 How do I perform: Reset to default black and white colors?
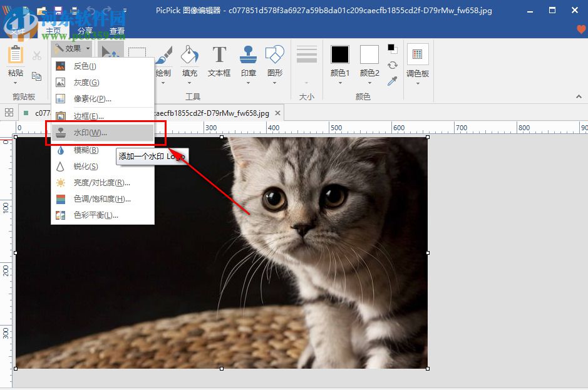[x=392, y=49]
